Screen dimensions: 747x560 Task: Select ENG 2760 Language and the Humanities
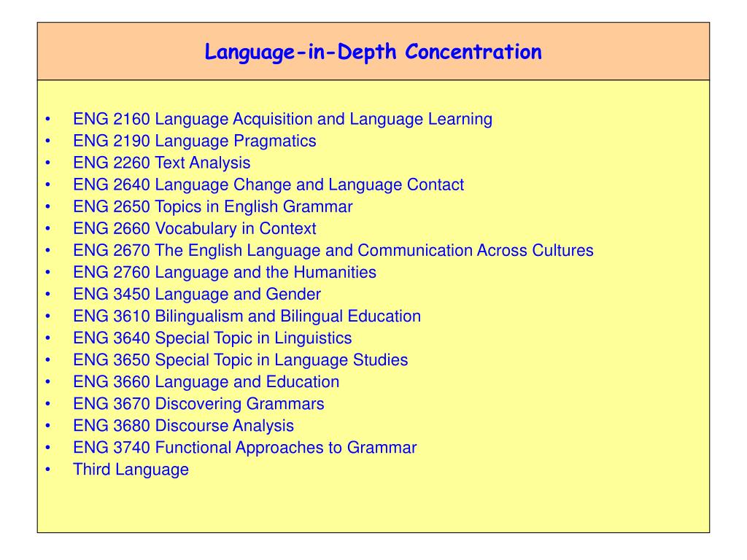pyautogui.click(x=225, y=273)
